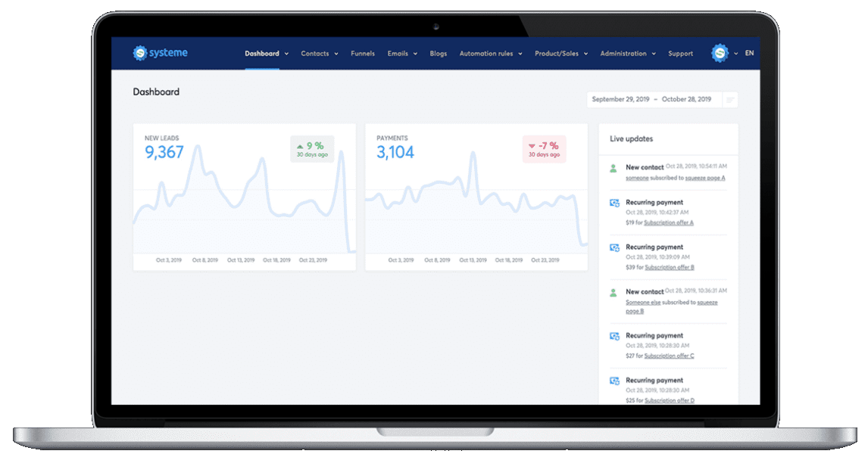Open the Blogs menu item
Screen dimensions: 868x457
tap(439, 54)
